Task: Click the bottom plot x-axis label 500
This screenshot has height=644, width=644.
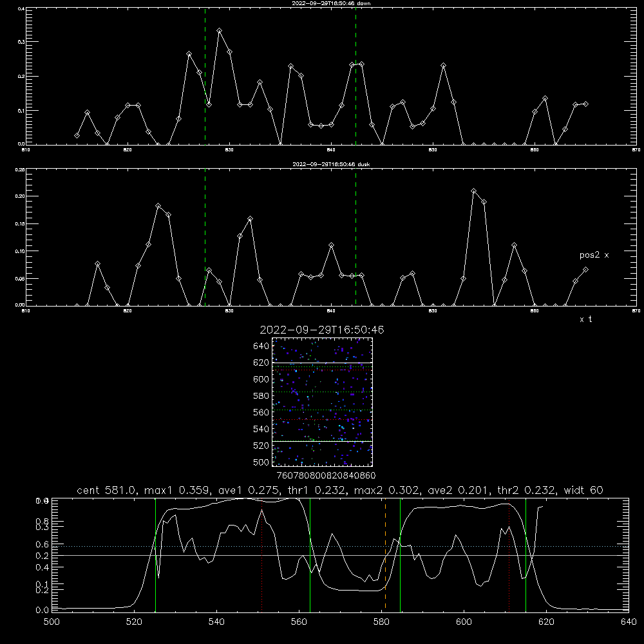Action: 52,622
